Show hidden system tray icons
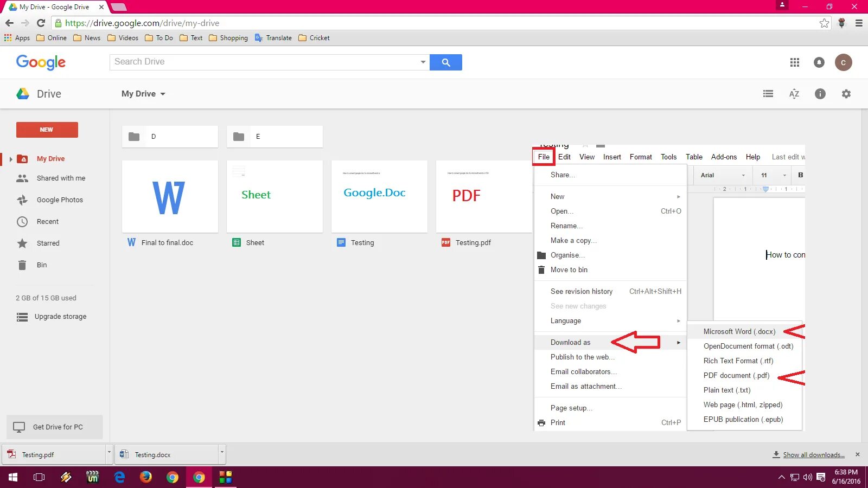Viewport: 868px width, 488px height. [781, 477]
